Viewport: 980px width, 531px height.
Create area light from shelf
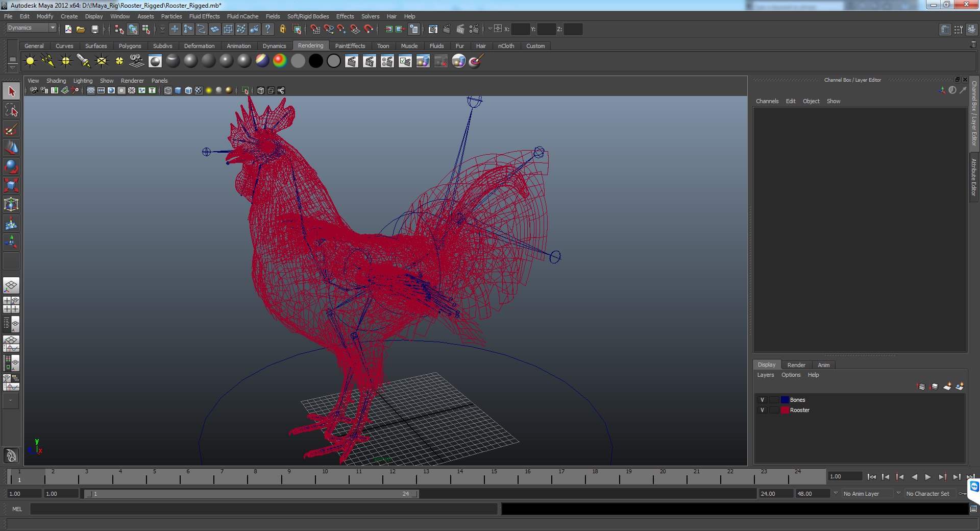[x=102, y=61]
